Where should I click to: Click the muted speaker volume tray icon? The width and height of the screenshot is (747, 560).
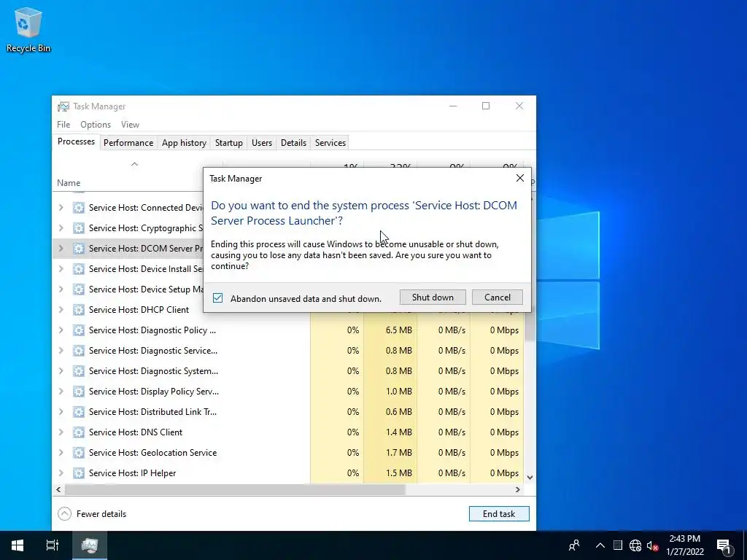click(652, 545)
